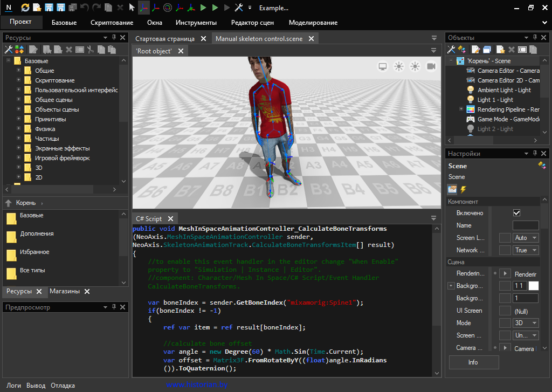Click the rotate gizmo tool icon
The width and height of the screenshot is (552, 392).
[167, 8]
